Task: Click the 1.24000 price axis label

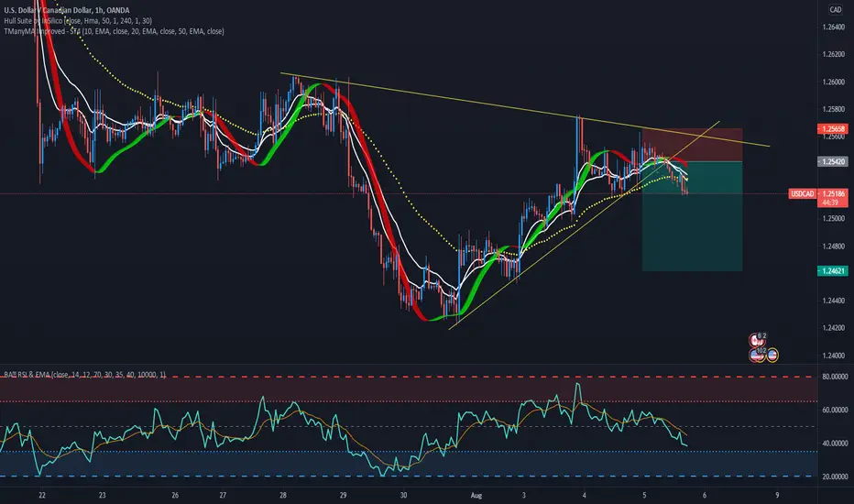Action: tap(833, 356)
